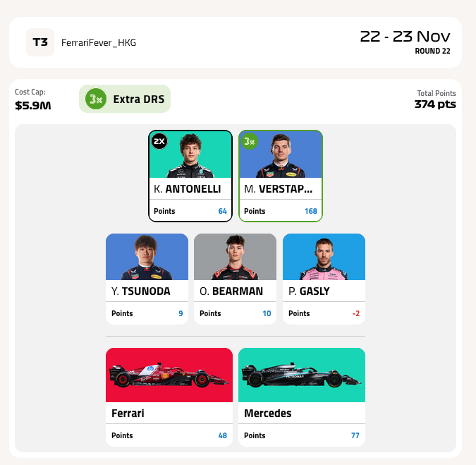476x465 pixels.
Task: Select Antonelli's driver portrait
Action: point(190,155)
